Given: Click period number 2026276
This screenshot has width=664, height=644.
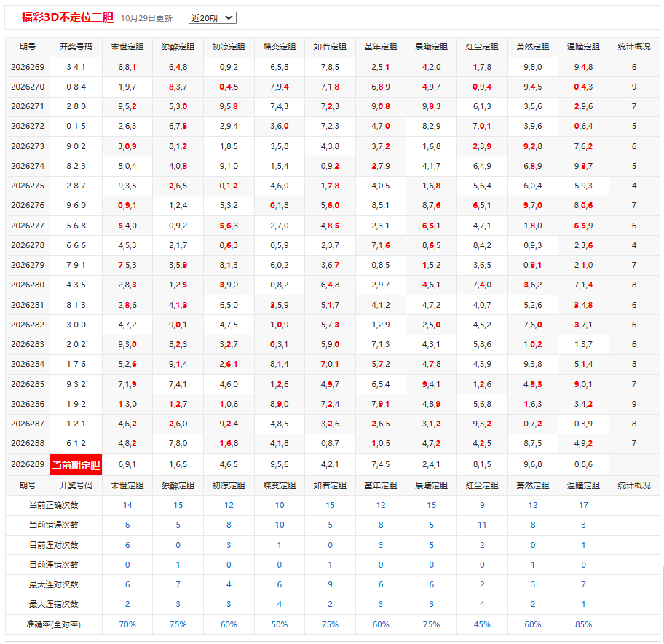Looking at the screenshot, I should click(x=28, y=205).
